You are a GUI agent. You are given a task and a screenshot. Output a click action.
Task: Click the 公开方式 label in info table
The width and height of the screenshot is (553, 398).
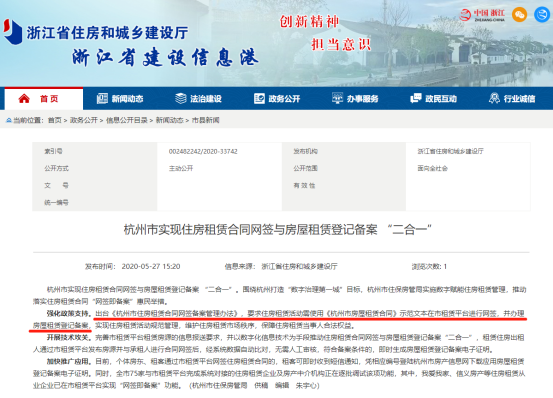(x=56, y=169)
